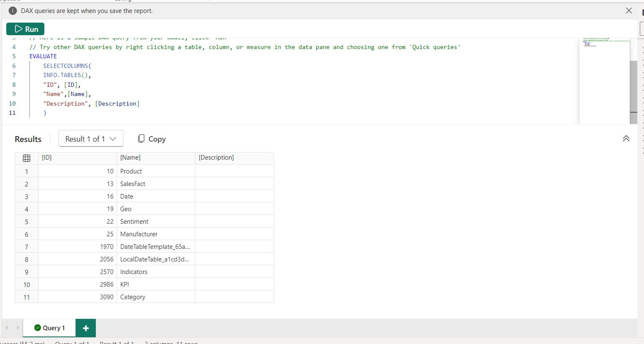This screenshot has height=344, width=644.
Task: Select the Manufacturer name cell
Action: [x=156, y=234]
